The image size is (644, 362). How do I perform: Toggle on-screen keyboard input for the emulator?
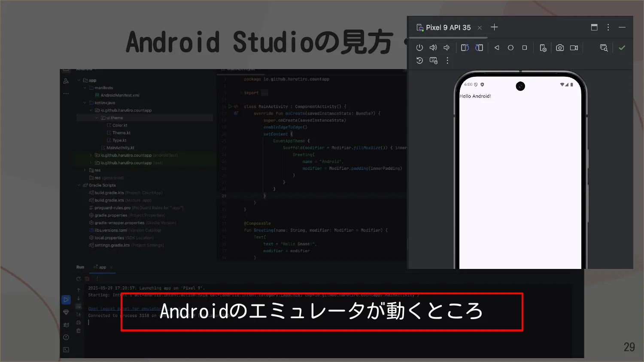433,60
